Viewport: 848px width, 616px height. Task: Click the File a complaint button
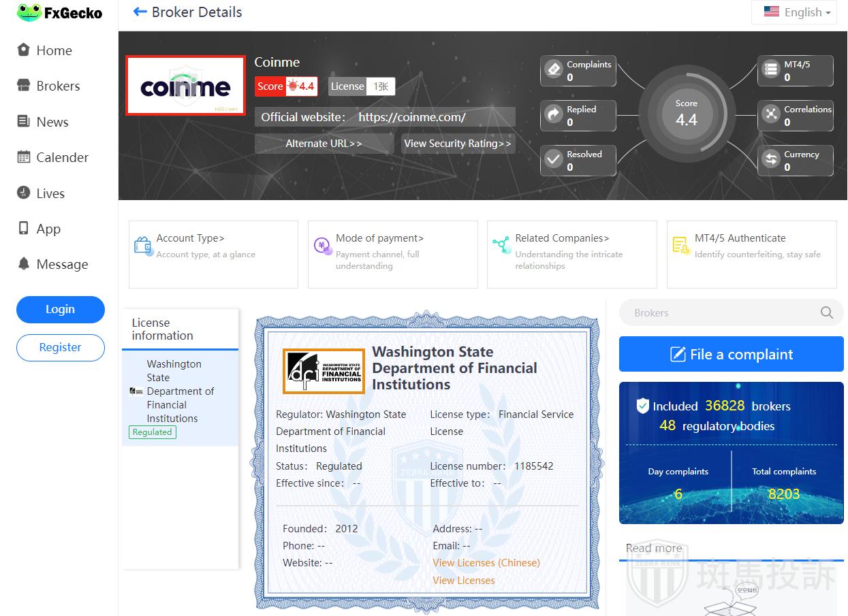pyautogui.click(x=731, y=355)
